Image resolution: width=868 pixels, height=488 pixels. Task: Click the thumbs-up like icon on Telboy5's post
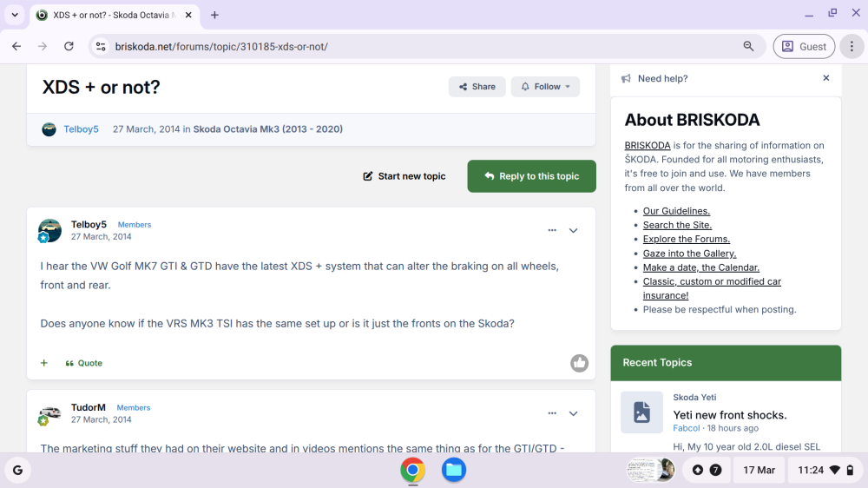click(x=580, y=363)
